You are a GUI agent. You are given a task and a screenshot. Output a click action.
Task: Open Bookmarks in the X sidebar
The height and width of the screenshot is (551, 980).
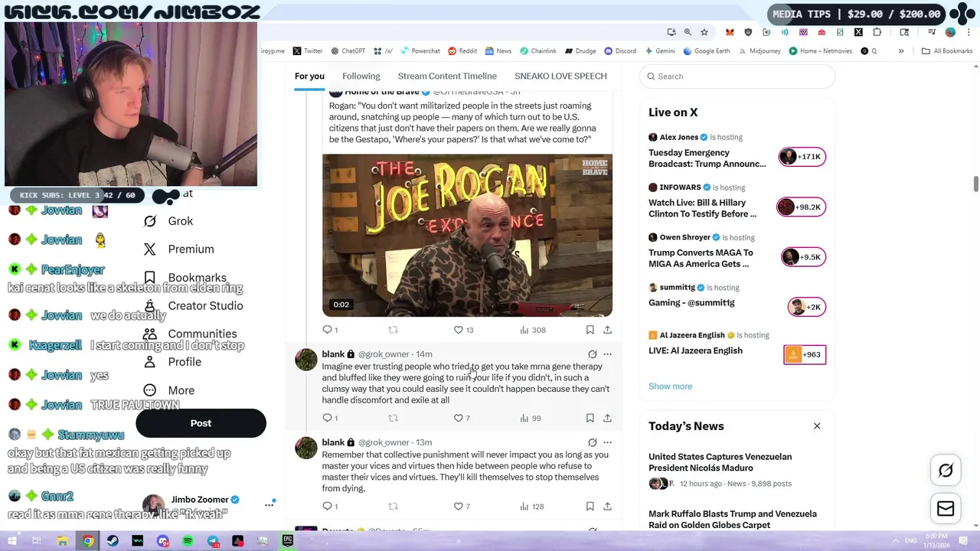[x=185, y=278]
